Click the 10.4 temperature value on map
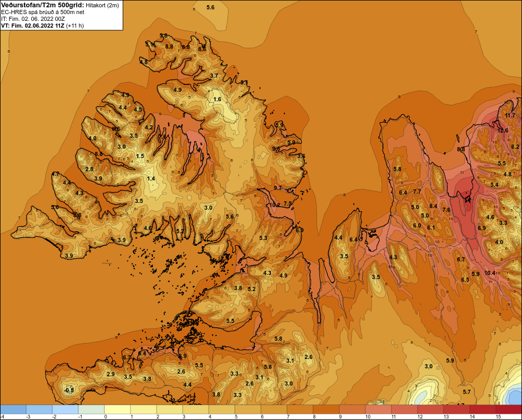 point(490,273)
